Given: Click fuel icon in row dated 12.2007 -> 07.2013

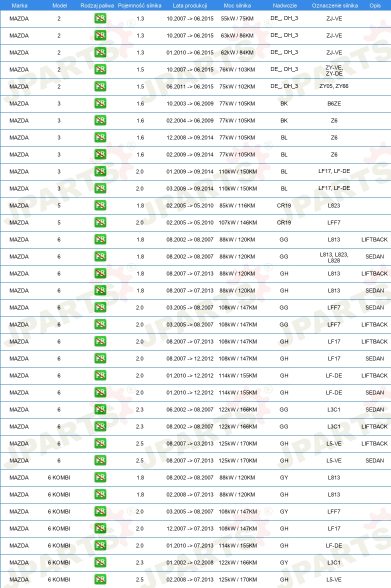Looking at the screenshot, I should [x=100, y=528].
